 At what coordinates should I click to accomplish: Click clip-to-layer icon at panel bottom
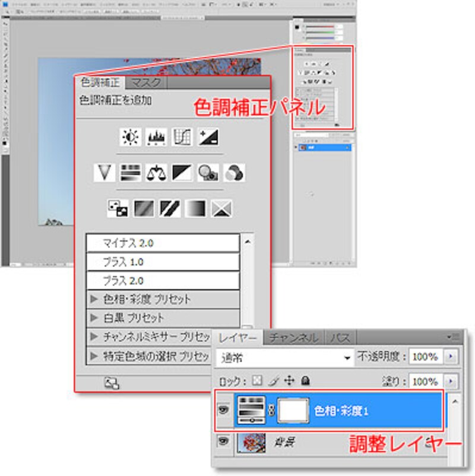[112, 383]
